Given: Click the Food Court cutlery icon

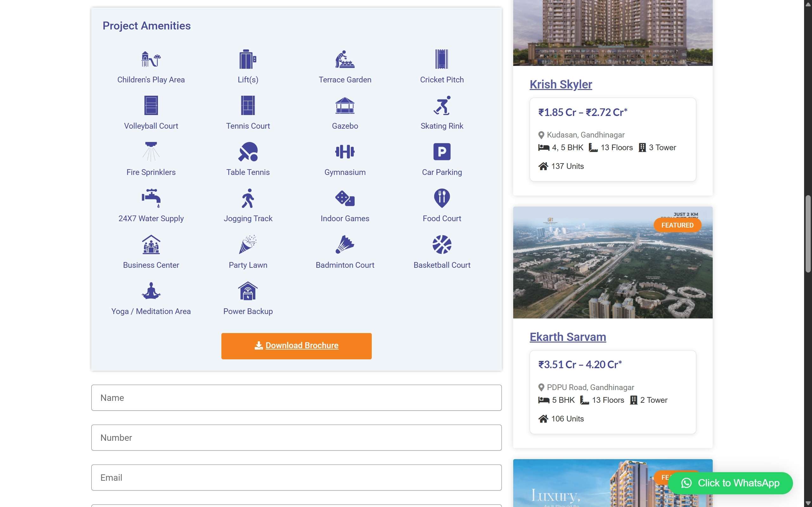Looking at the screenshot, I should click(442, 198).
